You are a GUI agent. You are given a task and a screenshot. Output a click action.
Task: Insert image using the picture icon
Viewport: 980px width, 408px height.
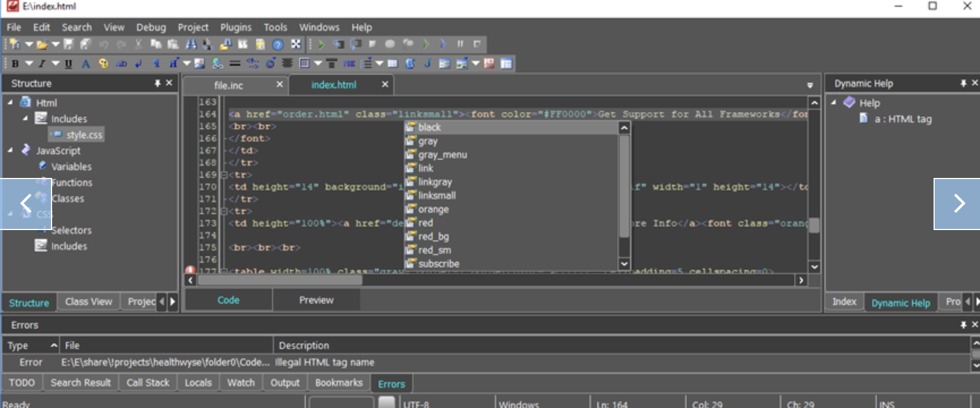tap(199, 63)
